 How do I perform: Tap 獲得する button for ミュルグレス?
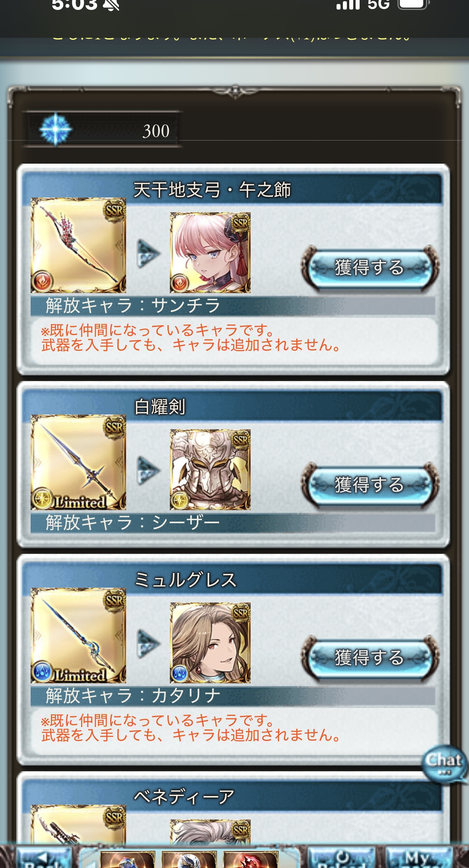pyautogui.click(x=370, y=658)
